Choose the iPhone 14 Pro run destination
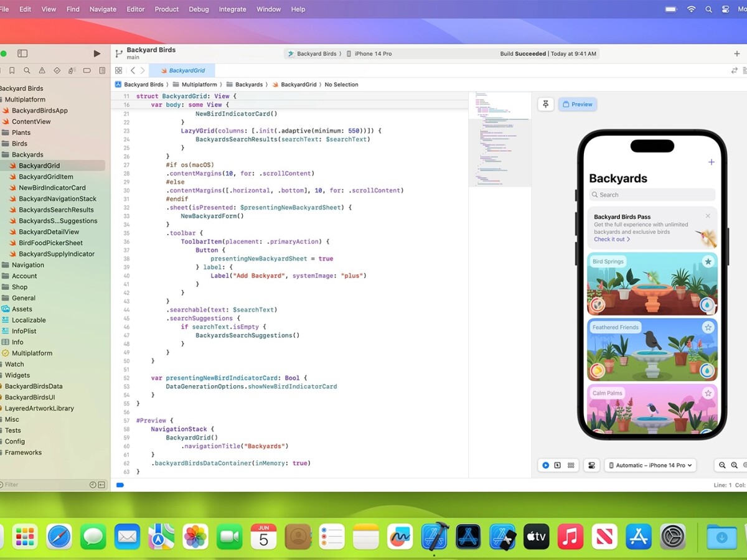 click(370, 54)
